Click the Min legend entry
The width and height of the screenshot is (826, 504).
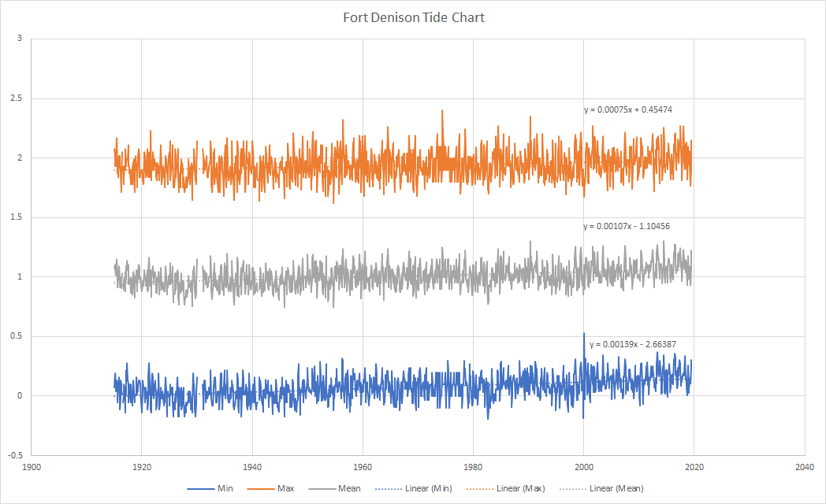pyautogui.click(x=225, y=489)
